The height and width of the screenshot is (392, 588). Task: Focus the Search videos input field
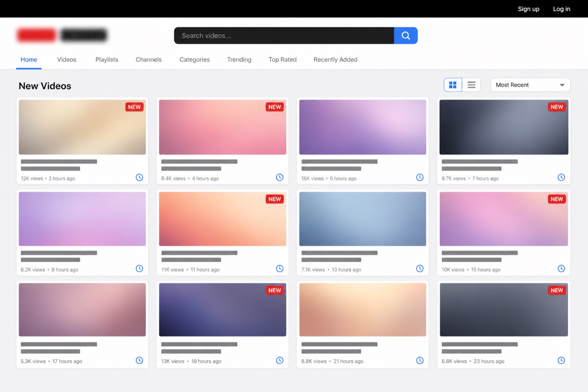[284, 36]
